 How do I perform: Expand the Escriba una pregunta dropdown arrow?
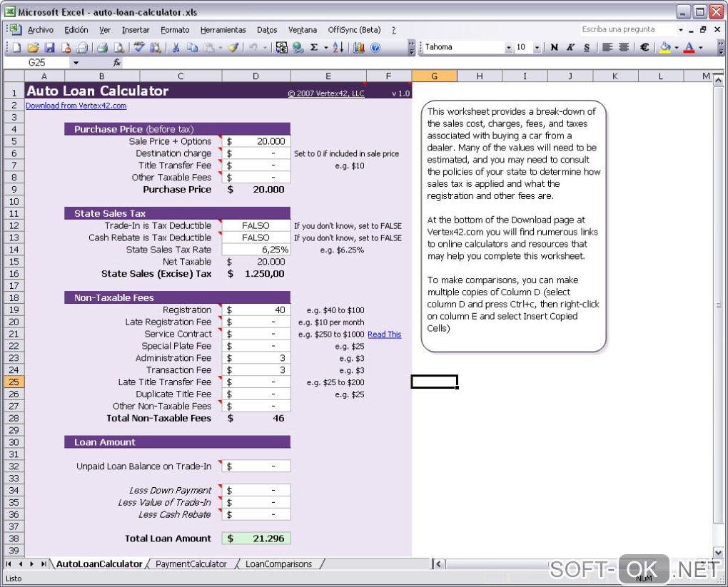point(681,30)
